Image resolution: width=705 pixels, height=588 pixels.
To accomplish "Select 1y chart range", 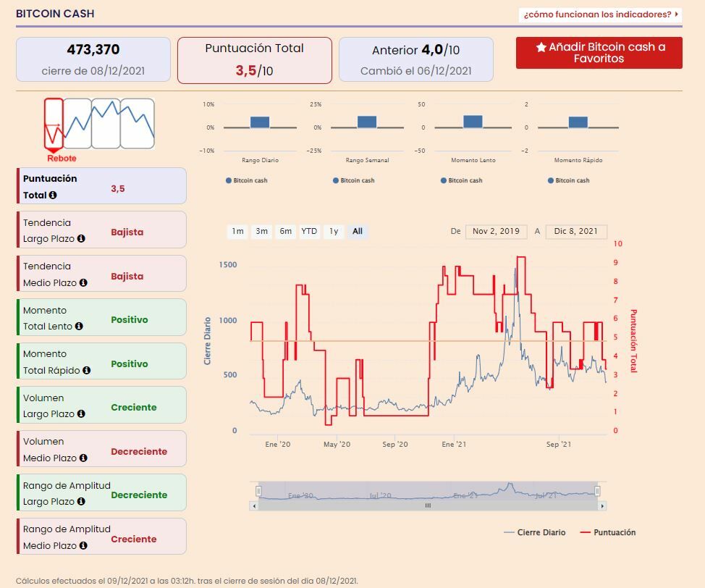I will pyautogui.click(x=334, y=231).
